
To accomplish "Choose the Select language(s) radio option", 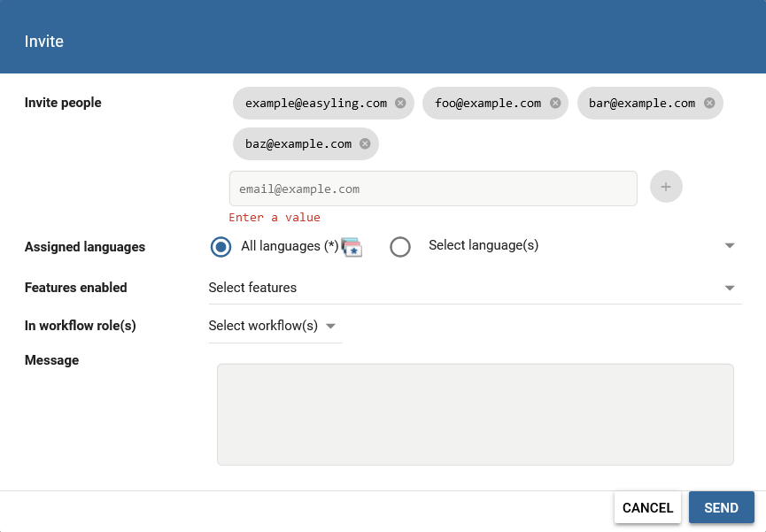I will [x=400, y=247].
